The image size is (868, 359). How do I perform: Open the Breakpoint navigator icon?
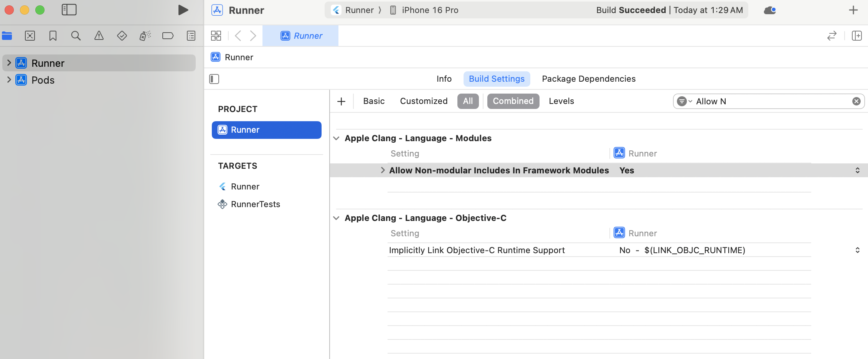point(168,36)
